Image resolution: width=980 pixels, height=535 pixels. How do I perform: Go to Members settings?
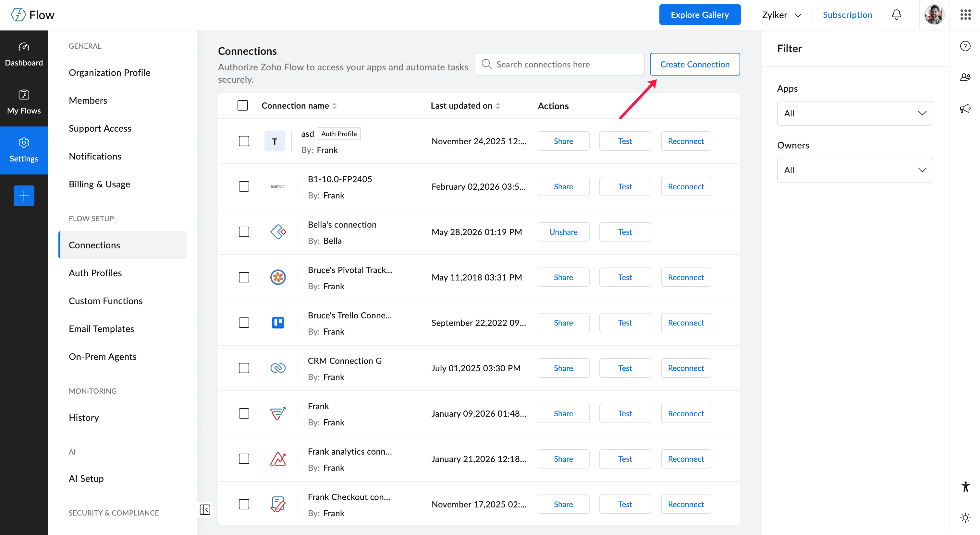point(88,101)
